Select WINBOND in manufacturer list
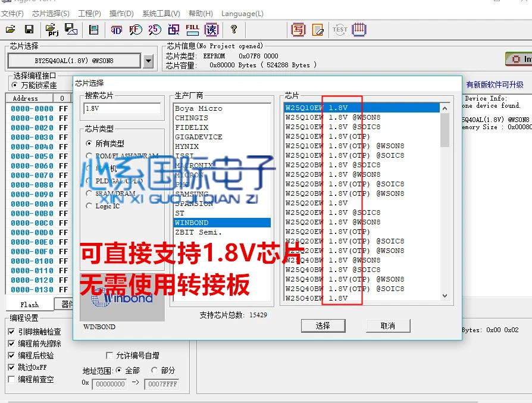Viewport: 532px width, 403px height. tap(222, 223)
